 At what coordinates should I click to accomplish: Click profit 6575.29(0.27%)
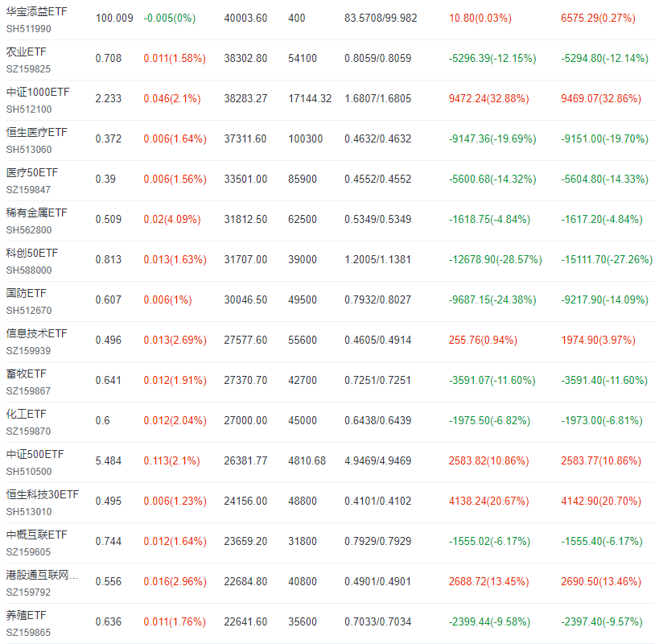598,18
